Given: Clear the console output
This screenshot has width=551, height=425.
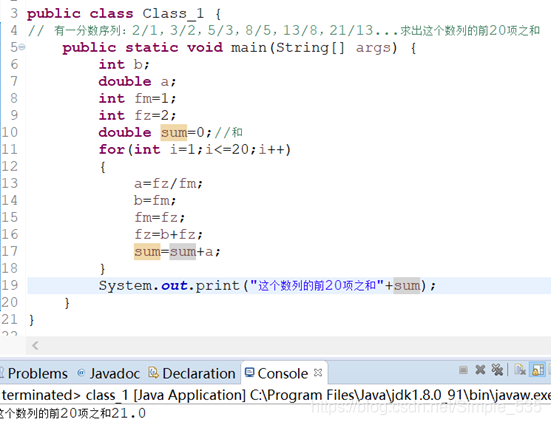Looking at the screenshot, I should coord(520,370).
